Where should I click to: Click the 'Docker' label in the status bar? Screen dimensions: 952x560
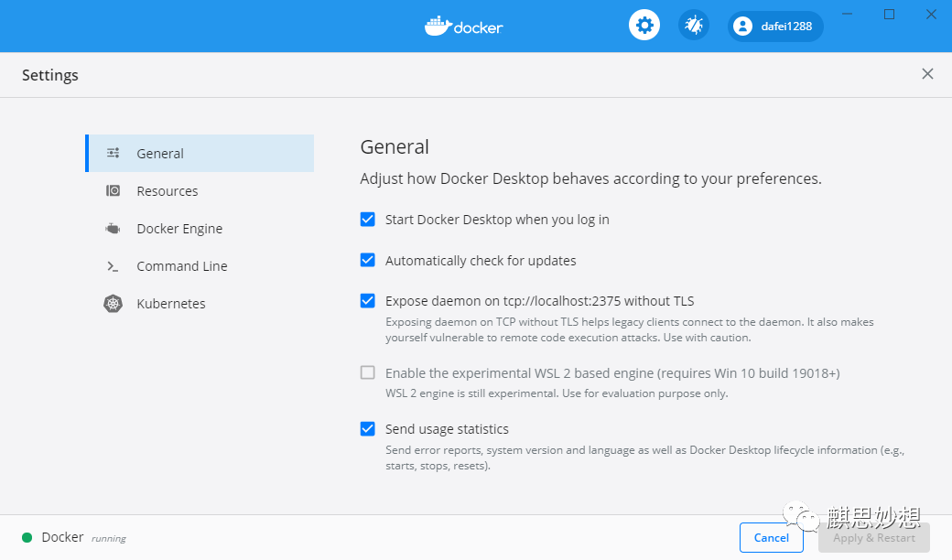[x=62, y=537]
